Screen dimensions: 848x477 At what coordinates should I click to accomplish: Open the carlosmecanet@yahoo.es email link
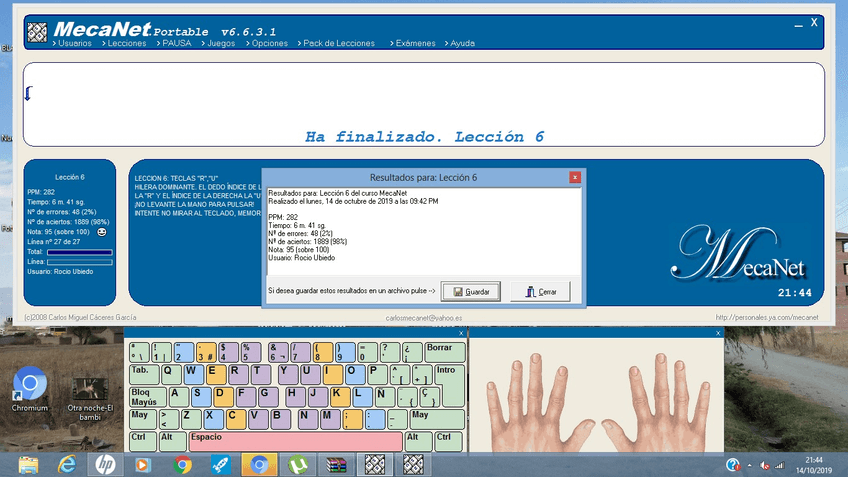[423, 318]
